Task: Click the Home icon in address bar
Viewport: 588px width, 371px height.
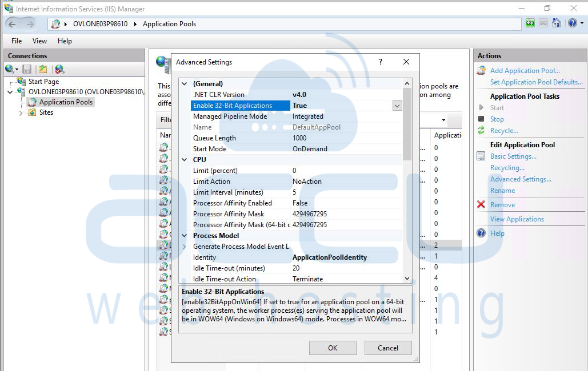Action: click(557, 23)
